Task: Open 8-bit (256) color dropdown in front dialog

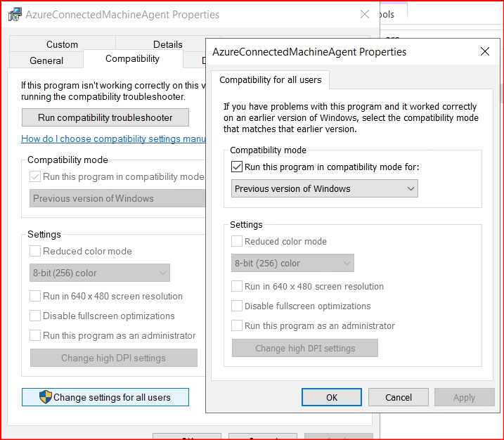Action: click(x=292, y=263)
